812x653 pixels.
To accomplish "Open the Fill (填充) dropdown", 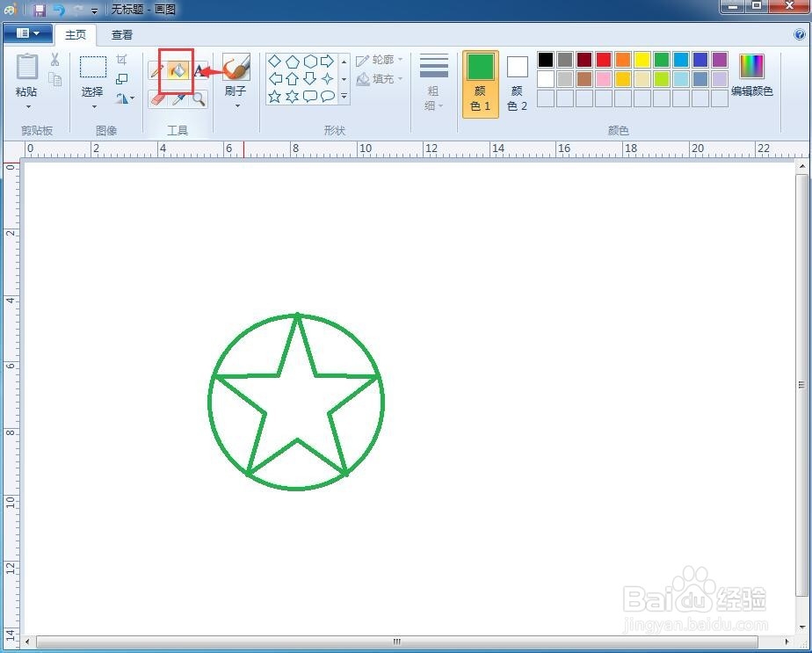I will coord(379,79).
